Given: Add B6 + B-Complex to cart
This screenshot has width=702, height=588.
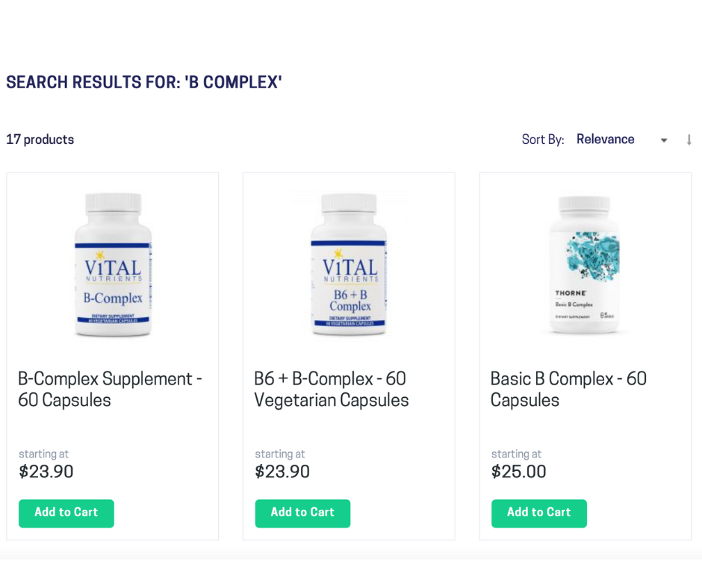Looking at the screenshot, I should click(302, 513).
